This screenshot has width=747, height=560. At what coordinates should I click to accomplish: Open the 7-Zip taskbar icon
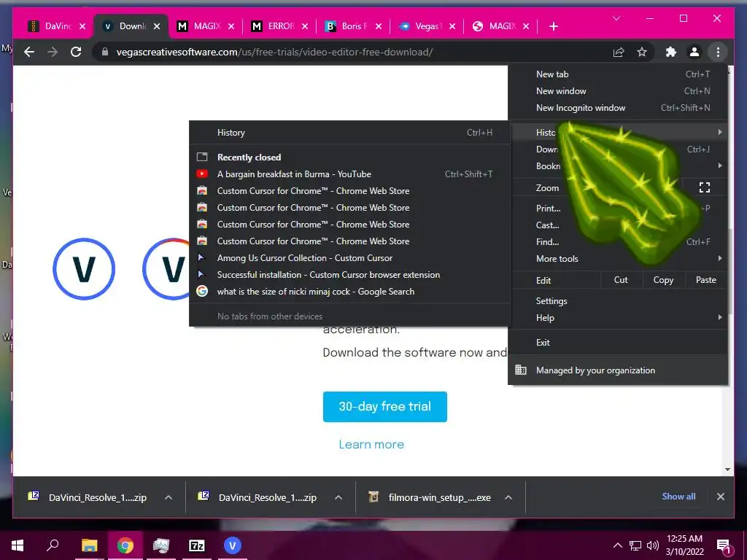pos(196,545)
